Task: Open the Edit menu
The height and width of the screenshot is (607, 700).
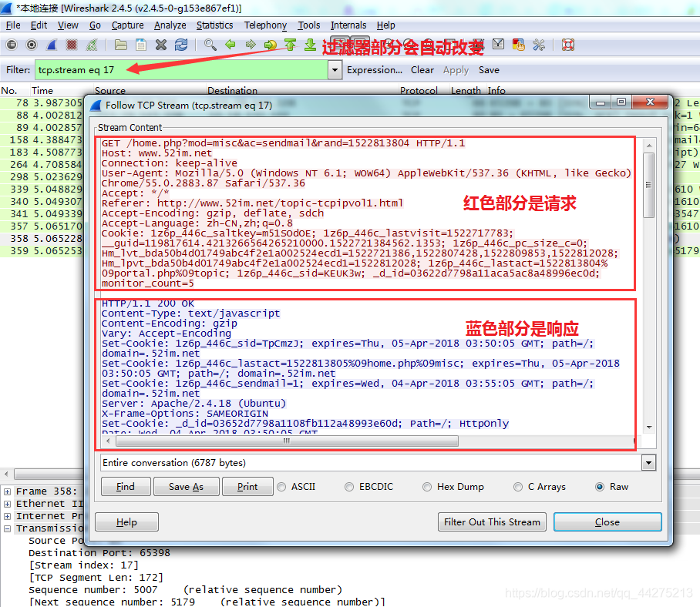Action: point(39,25)
